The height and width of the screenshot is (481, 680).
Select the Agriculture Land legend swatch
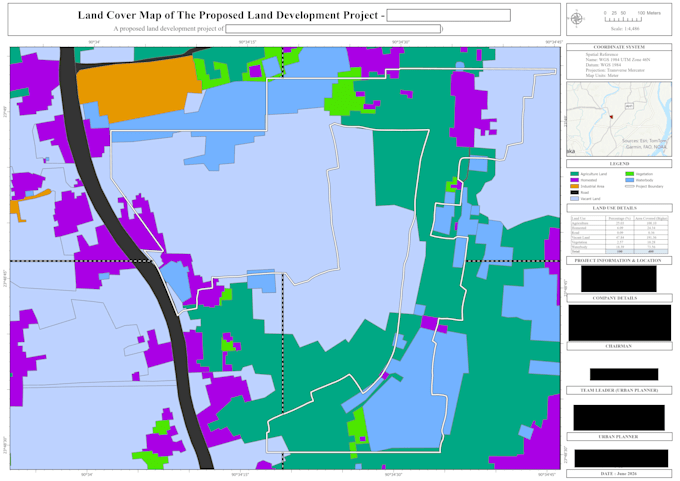pos(575,174)
